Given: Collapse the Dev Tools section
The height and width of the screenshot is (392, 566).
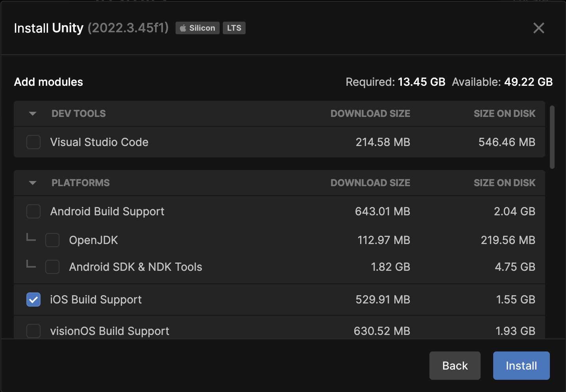Looking at the screenshot, I should point(33,114).
